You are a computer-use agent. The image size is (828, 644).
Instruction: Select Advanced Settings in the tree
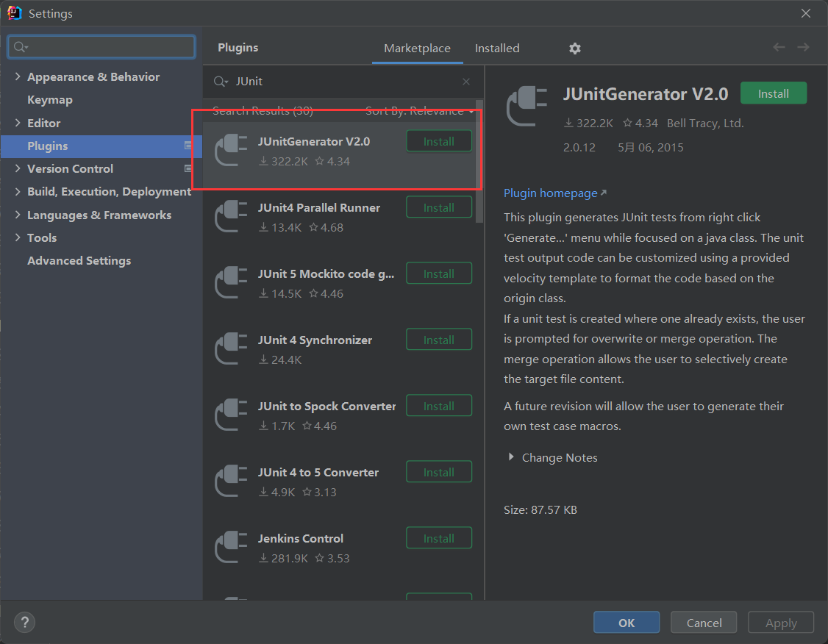click(x=79, y=261)
